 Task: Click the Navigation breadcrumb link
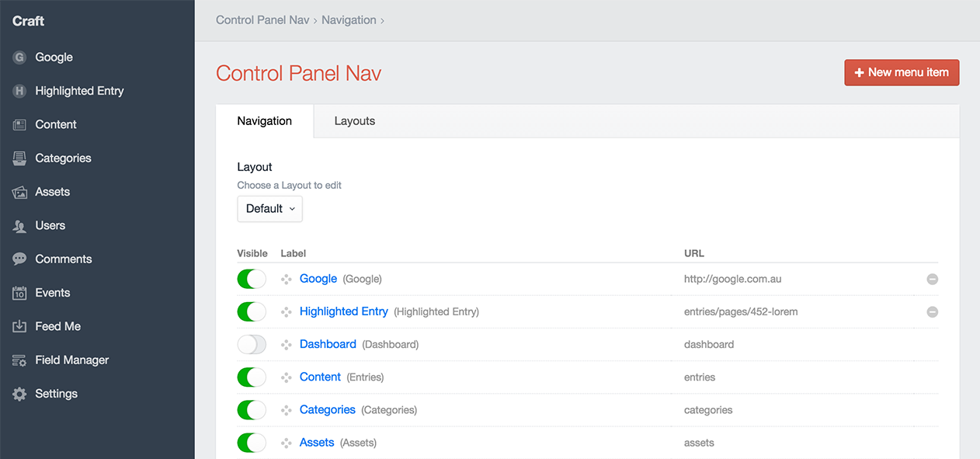tap(349, 20)
